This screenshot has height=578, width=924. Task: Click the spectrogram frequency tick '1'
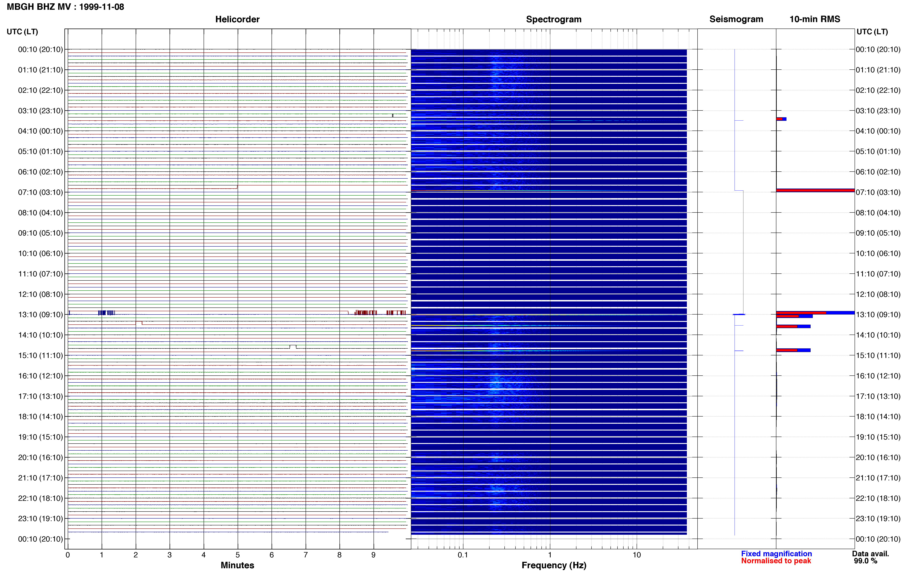pos(550,555)
